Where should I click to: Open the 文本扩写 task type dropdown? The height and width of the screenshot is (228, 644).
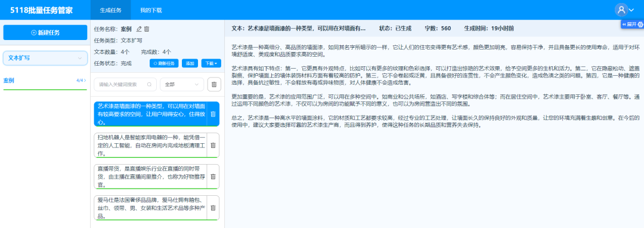(x=45, y=58)
